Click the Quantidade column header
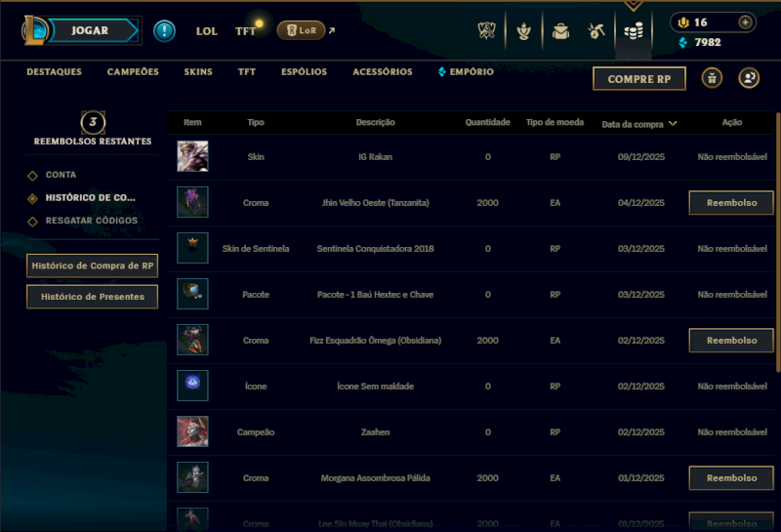Image resolution: width=781 pixels, height=532 pixels. 487,123
